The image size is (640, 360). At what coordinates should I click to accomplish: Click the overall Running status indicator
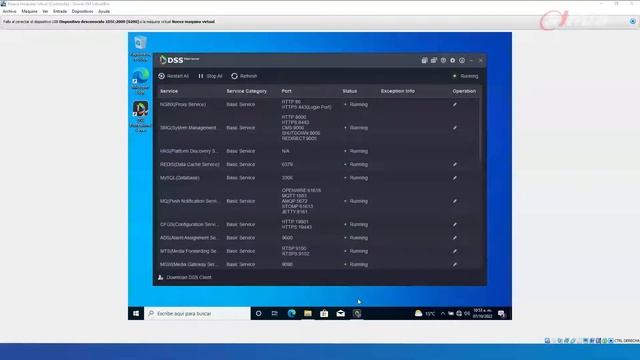[x=466, y=76]
